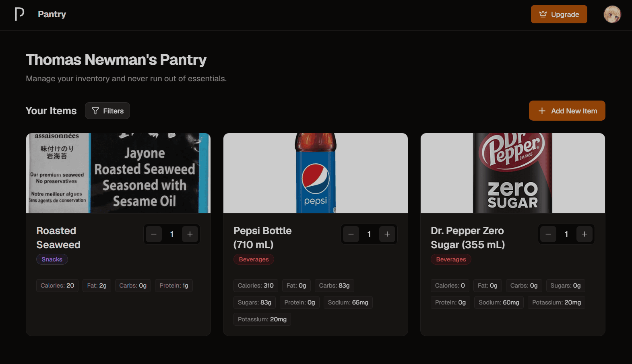Screen dimensions: 632x364
Task: Click the Pantry logo icon
Action: [19, 14]
